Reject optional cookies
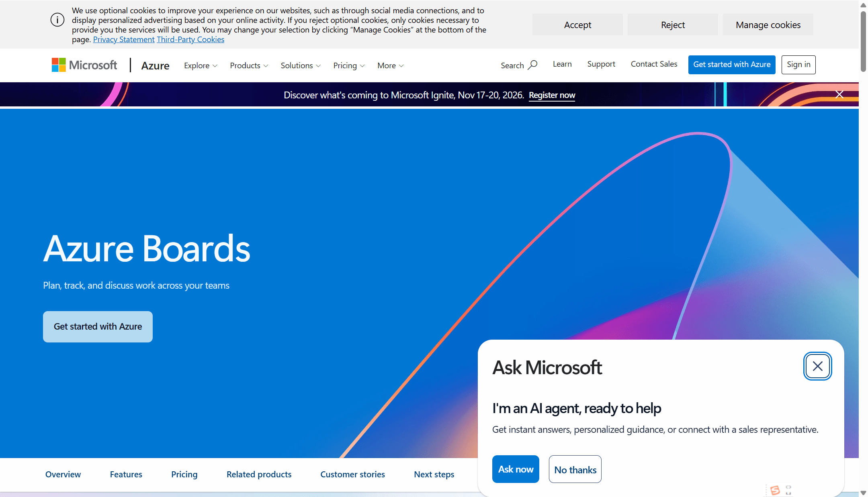Viewport: 868px width, 497px height. pyautogui.click(x=673, y=25)
